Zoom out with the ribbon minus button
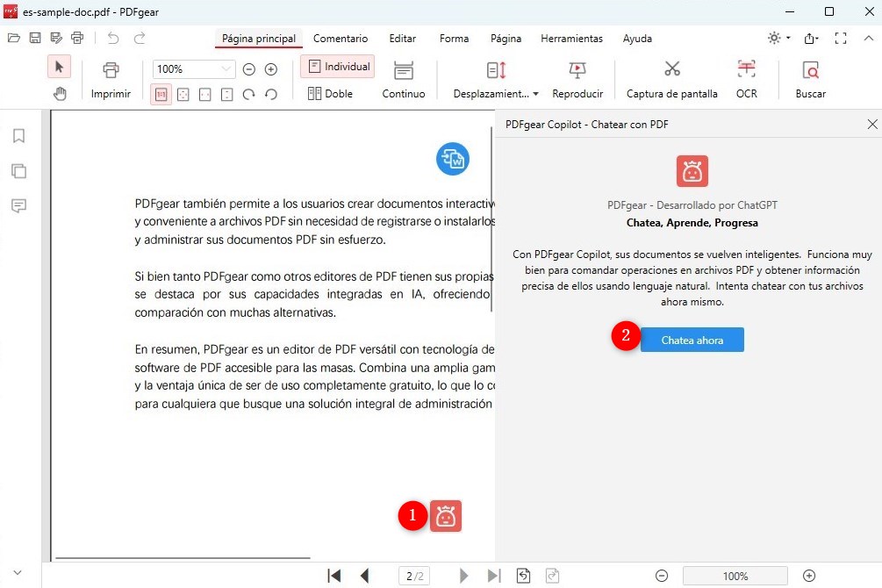 pos(248,69)
